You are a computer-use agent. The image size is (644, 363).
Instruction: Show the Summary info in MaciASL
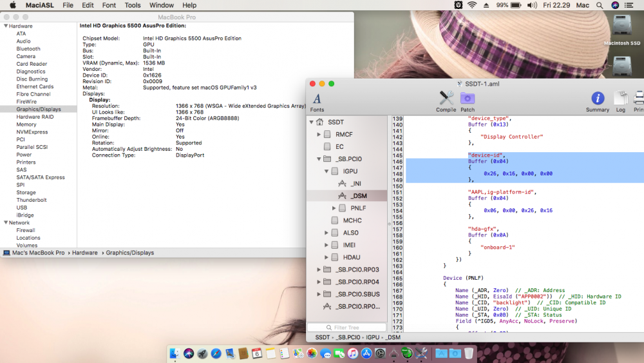[598, 101]
